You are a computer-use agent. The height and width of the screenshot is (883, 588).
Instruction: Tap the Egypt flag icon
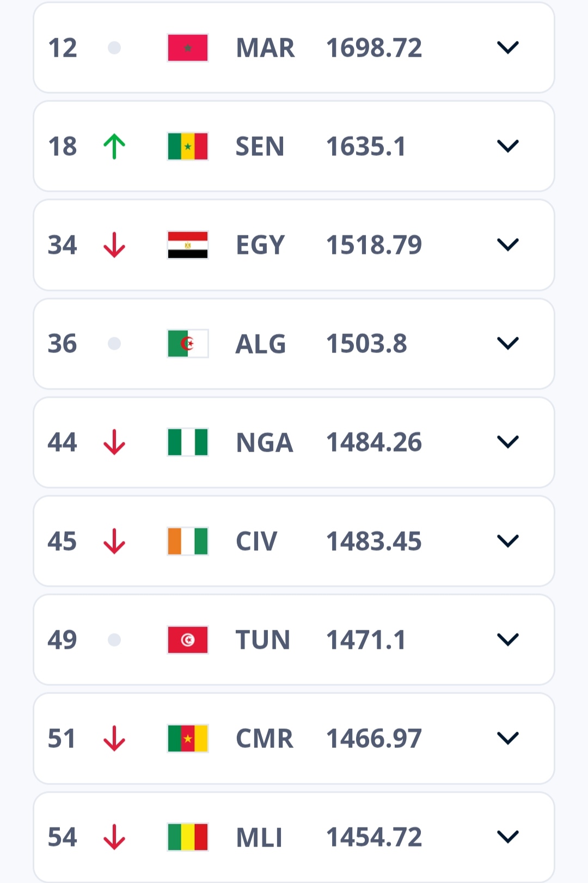click(188, 245)
